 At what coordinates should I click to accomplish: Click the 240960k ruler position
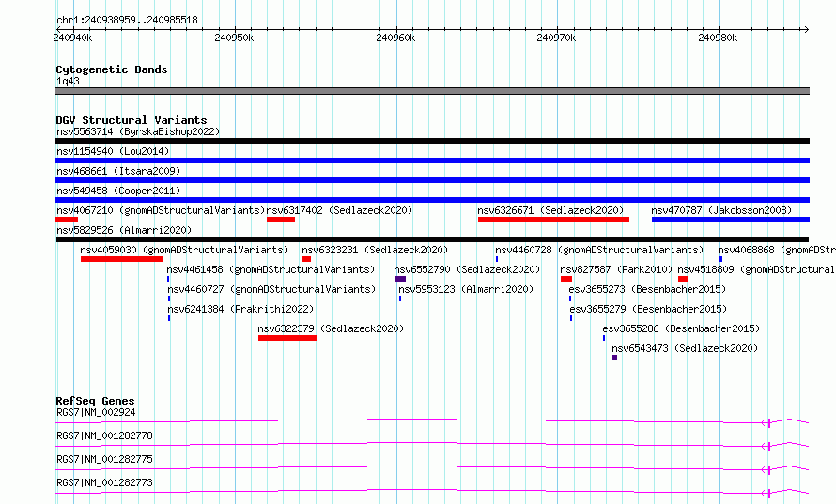point(395,38)
